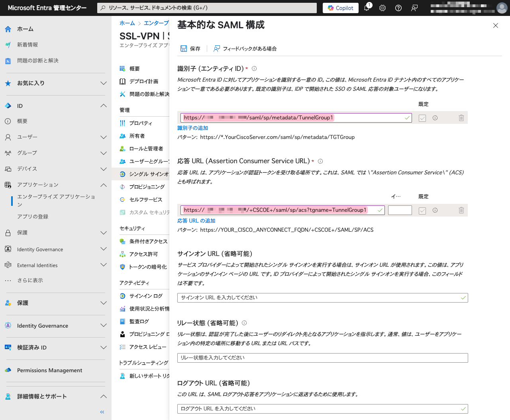This screenshot has width=510, height=420.
Task: Click the Copilot button
Action: coord(341,8)
